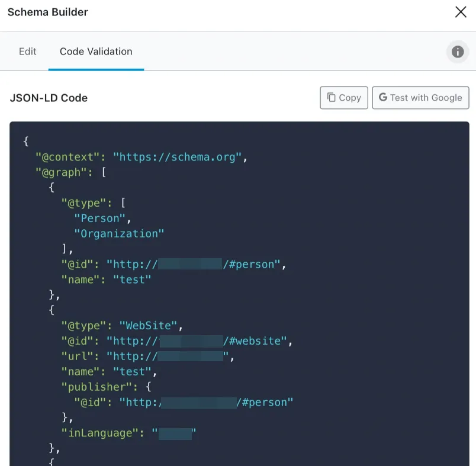Click the "@context" key in code
Screen dimensions: 476x466
[67, 158]
